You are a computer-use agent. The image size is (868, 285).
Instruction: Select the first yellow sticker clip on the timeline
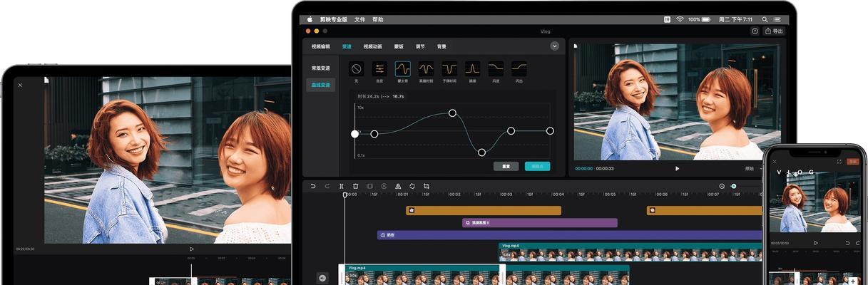coord(484,210)
